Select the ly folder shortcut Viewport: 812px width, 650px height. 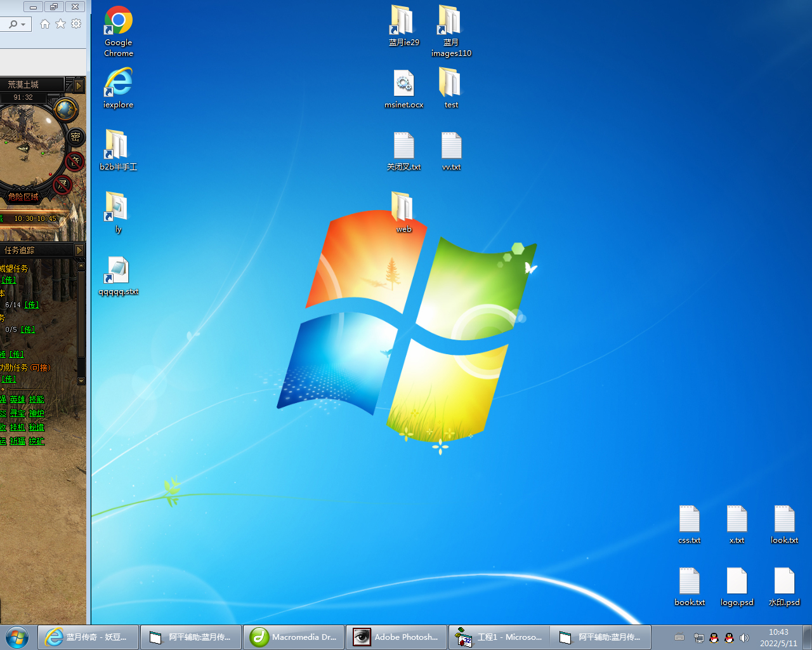118,213
